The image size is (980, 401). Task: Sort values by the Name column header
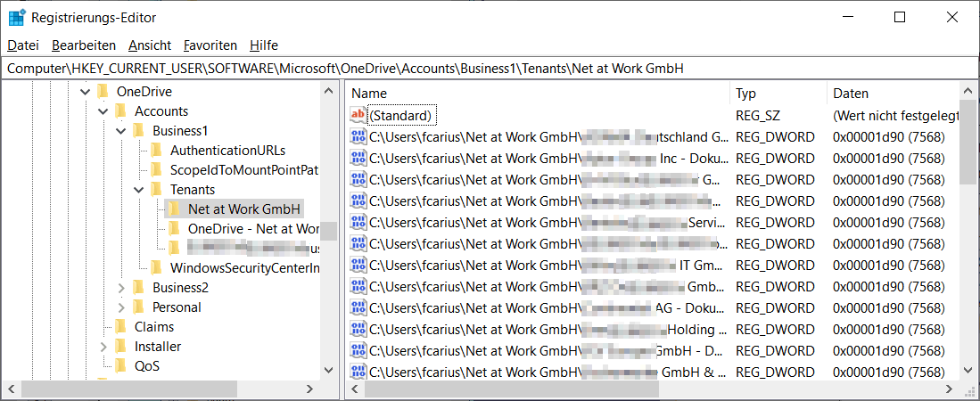[538, 93]
